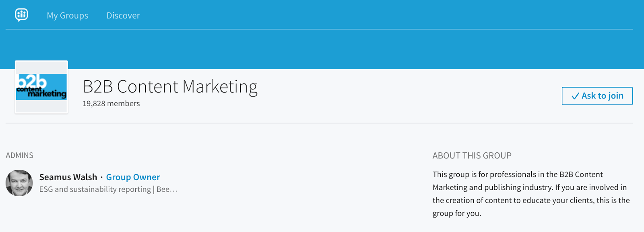Open Seamus Walsh's profile photo
The height and width of the screenshot is (232, 644).
click(19, 183)
